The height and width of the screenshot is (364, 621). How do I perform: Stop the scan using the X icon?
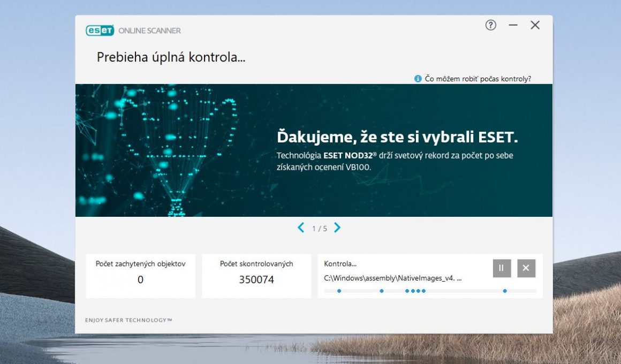click(x=526, y=268)
